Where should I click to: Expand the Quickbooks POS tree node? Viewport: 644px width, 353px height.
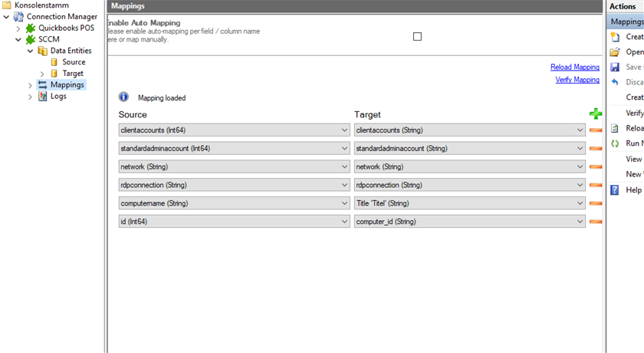tap(18, 28)
